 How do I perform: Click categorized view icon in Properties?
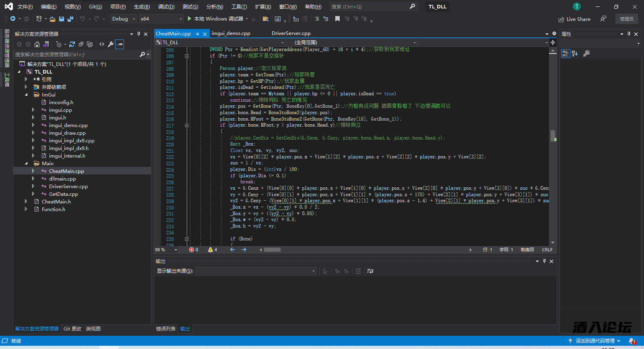click(566, 53)
